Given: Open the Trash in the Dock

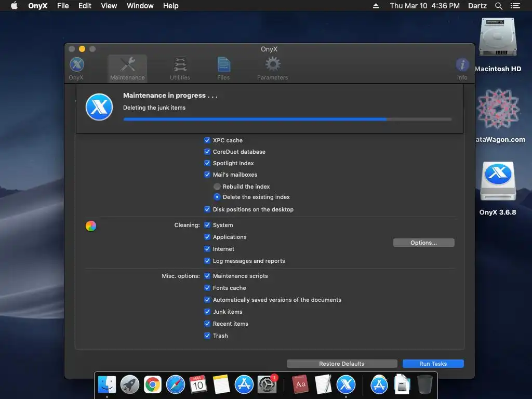Looking at the screenshot, I should click(x=424, y=385).
